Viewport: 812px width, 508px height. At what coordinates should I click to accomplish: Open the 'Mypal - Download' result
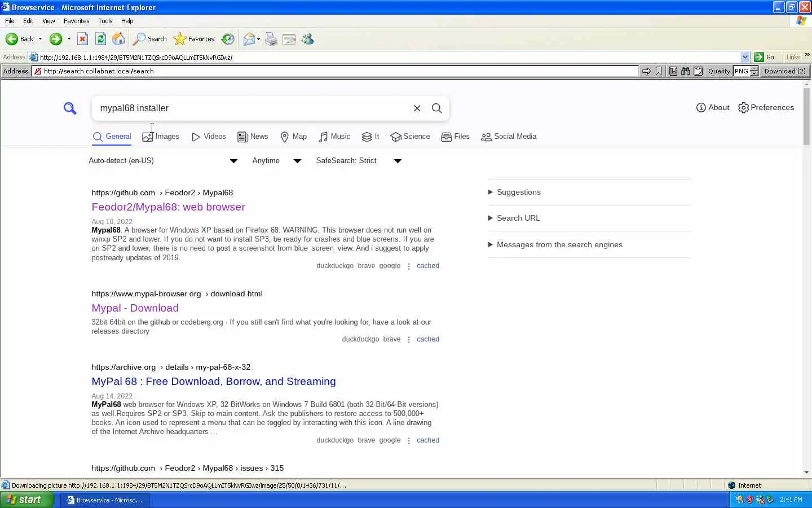[135, 308]
